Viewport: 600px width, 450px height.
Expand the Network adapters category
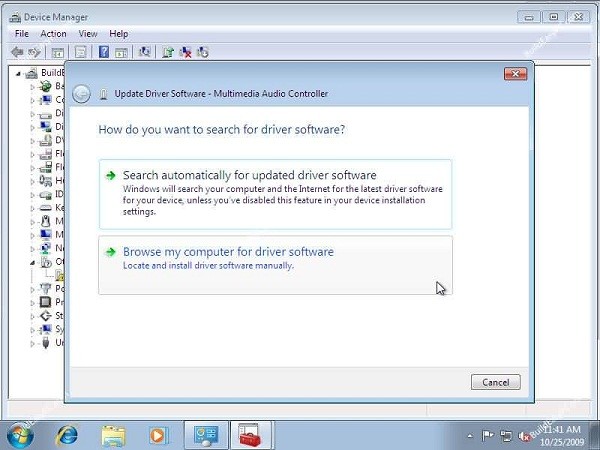pos(33,249)
